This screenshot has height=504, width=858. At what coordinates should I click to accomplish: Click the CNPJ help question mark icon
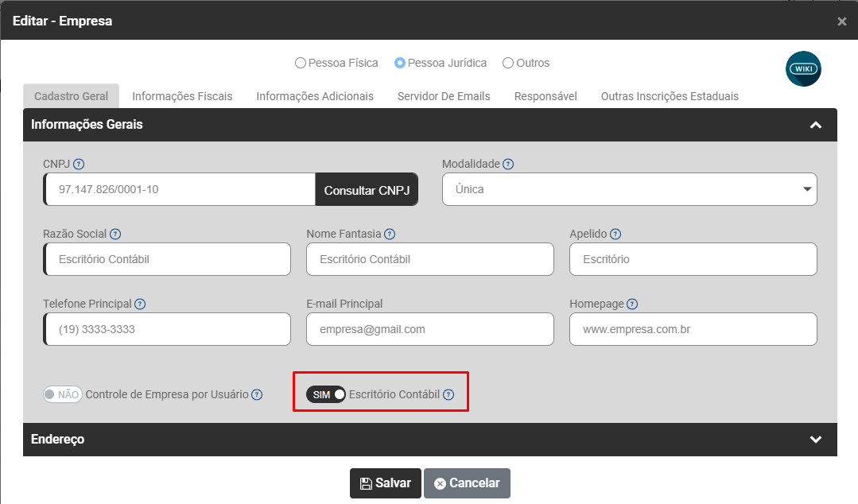click(x=79, y=165)
